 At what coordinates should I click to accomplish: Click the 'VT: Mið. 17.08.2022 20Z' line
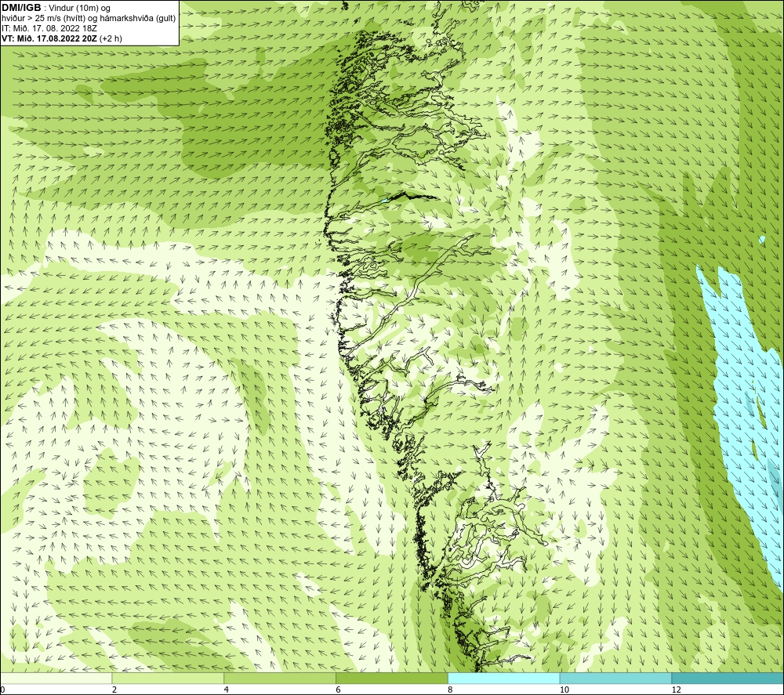[x=49, y=38]
